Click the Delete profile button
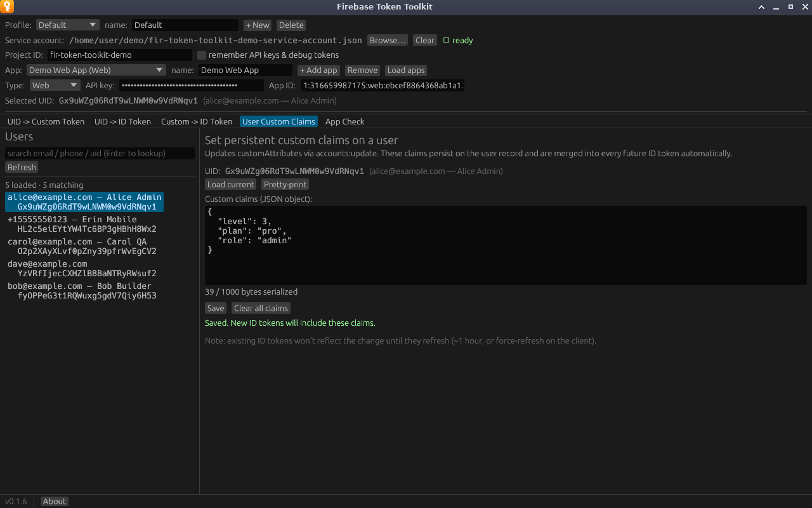 click(x=291, y=25)
